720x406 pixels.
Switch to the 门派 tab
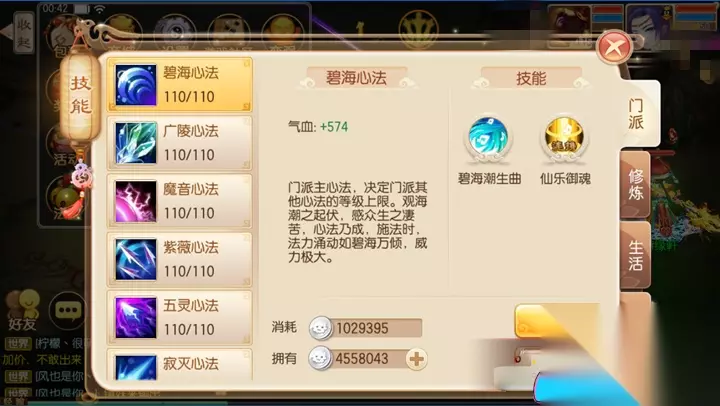(638, 114)
